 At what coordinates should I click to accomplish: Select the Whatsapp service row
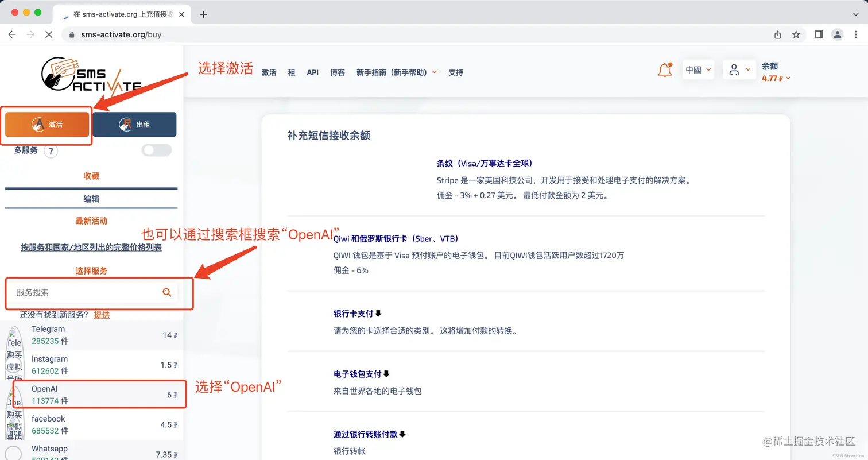92,451
